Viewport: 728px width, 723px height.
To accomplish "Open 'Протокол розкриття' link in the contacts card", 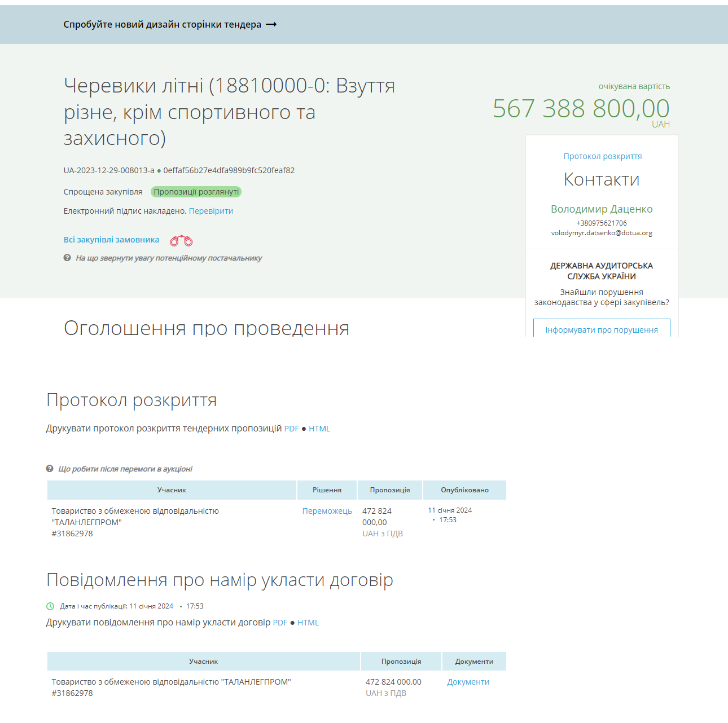I will pos(602,156).
